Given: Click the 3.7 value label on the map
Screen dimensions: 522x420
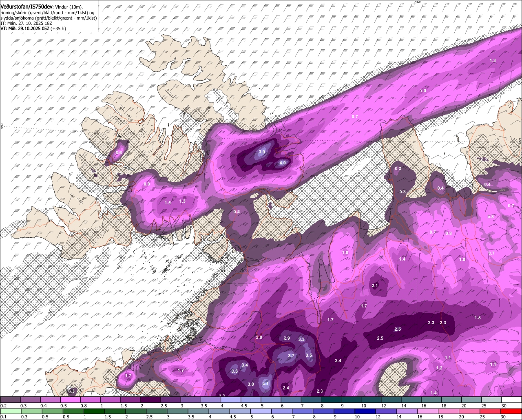Looking at the screenshot, I should point(291,356).
